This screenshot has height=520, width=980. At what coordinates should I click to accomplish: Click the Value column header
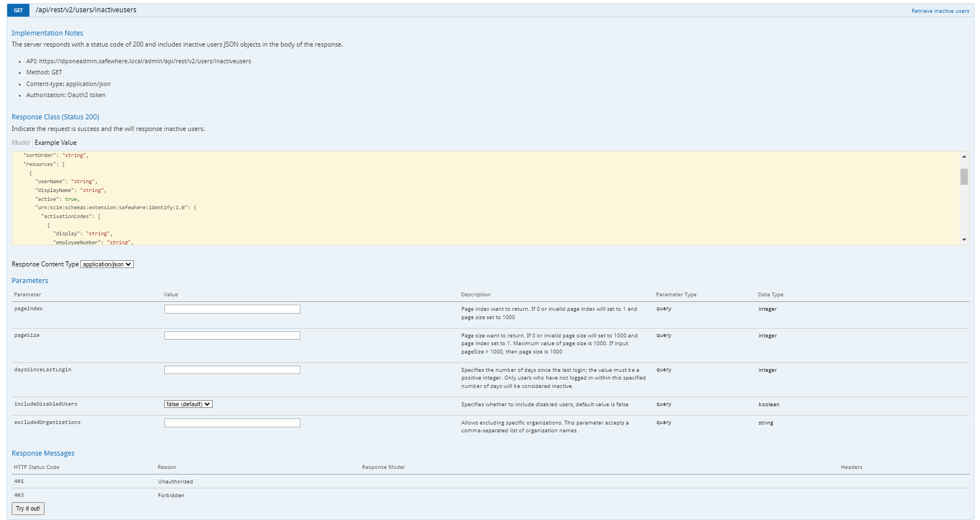(170, 295)
